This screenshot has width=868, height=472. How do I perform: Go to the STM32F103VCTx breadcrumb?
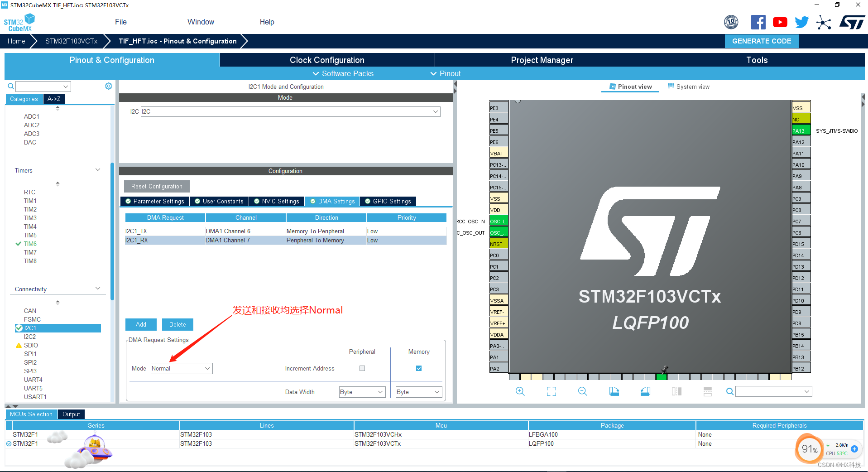pyautogui.click(x=71, y=41)
